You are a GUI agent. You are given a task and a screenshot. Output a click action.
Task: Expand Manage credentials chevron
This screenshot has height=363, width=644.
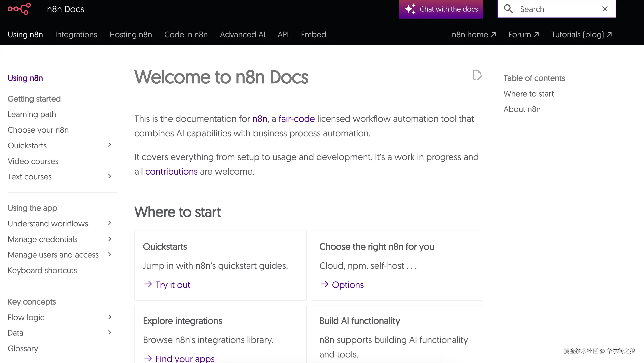coord(109,239)
